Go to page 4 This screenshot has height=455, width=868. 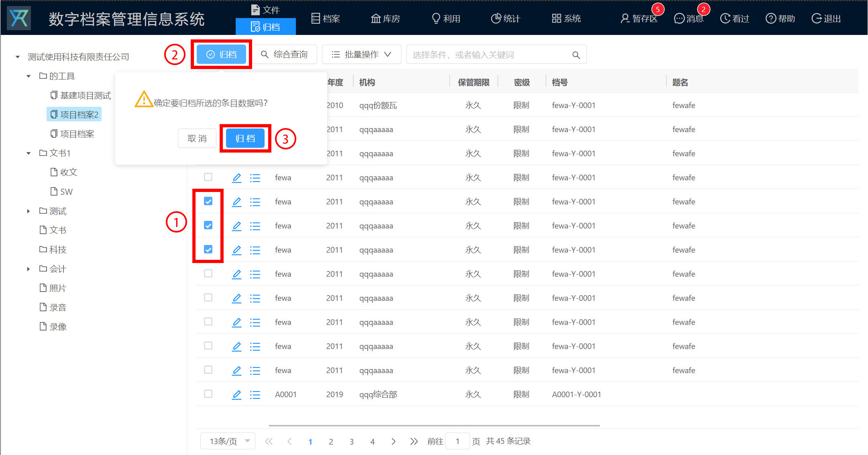coord(373,441)
